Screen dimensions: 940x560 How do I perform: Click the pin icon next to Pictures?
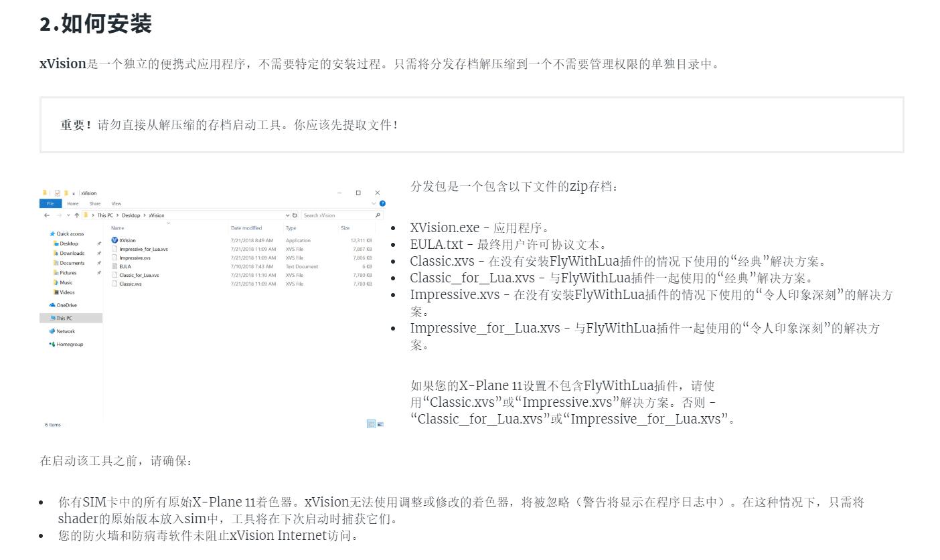pos(99,272)
